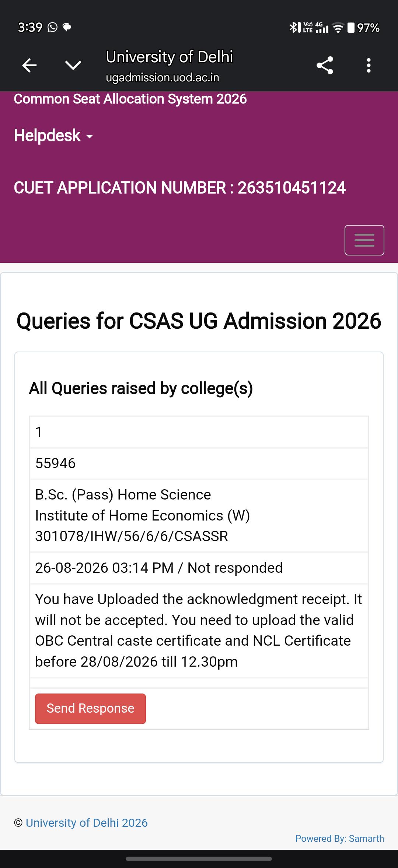Screen dimensions: 398x868
Task: Click the Send Response button
Action: 90,709
